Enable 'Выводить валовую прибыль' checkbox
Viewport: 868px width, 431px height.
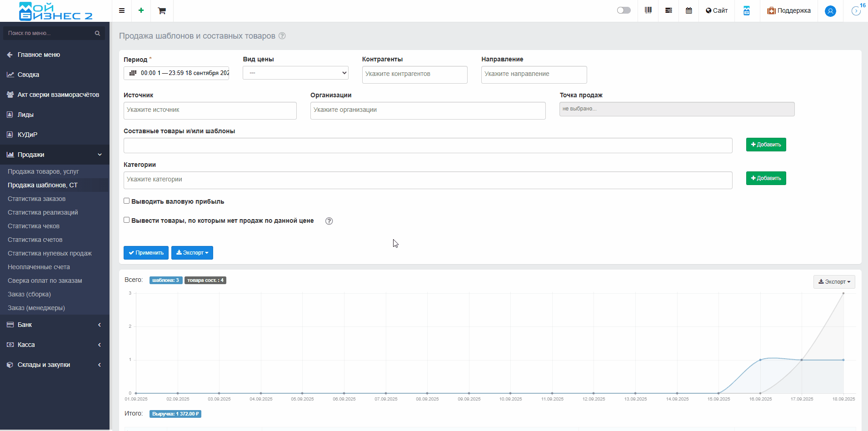point(127,201)
